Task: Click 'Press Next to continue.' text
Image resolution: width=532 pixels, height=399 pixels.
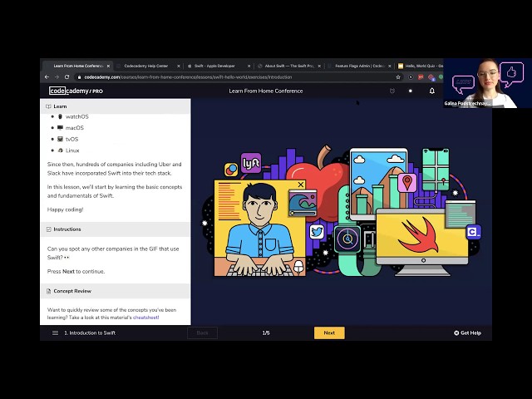Action: coord(76,272)
